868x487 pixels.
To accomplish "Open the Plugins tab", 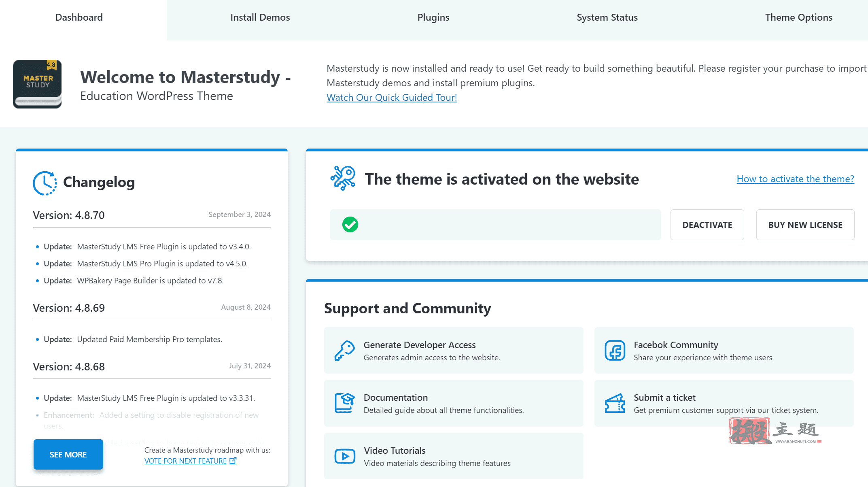I will tap(433, 17).
